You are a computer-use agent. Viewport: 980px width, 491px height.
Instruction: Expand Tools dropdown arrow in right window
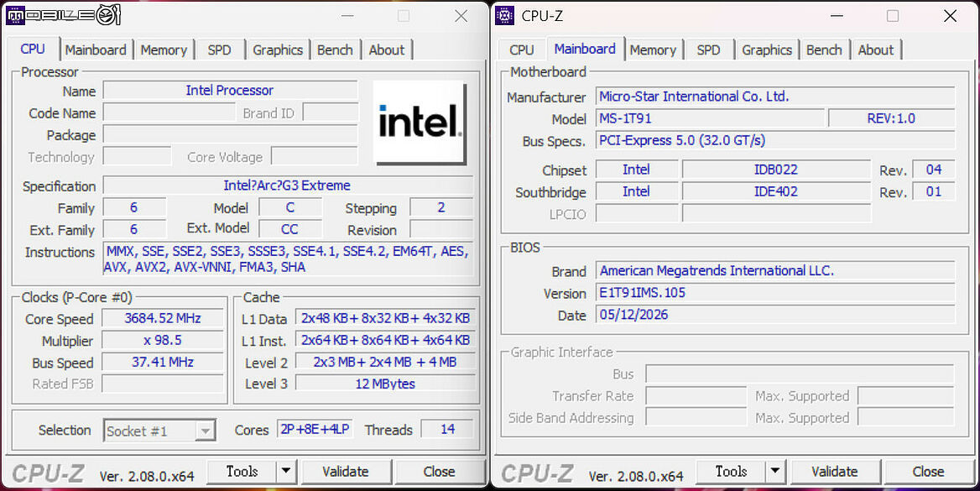pyautogui.click(x=775, y=471)
